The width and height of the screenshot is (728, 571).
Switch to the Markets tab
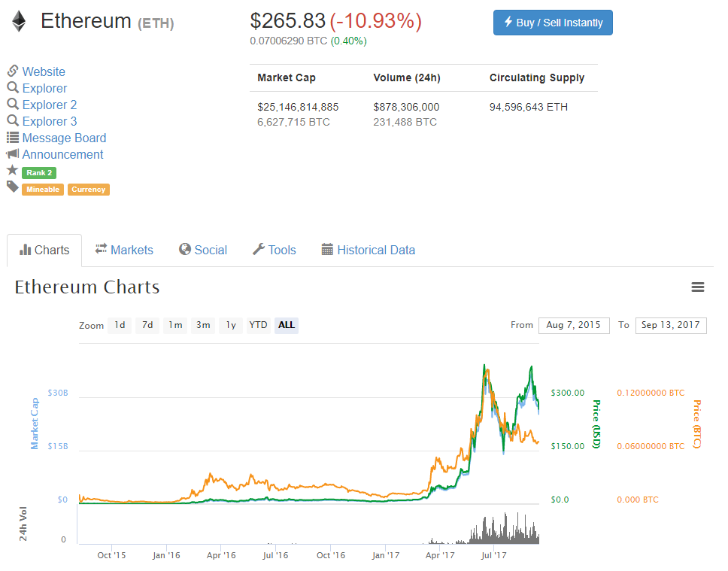point(124,249)
